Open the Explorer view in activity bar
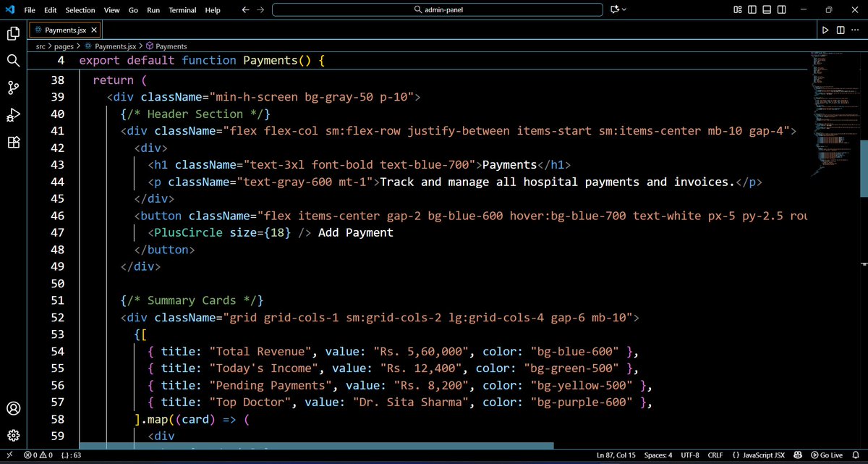 [x=13, y=33]
